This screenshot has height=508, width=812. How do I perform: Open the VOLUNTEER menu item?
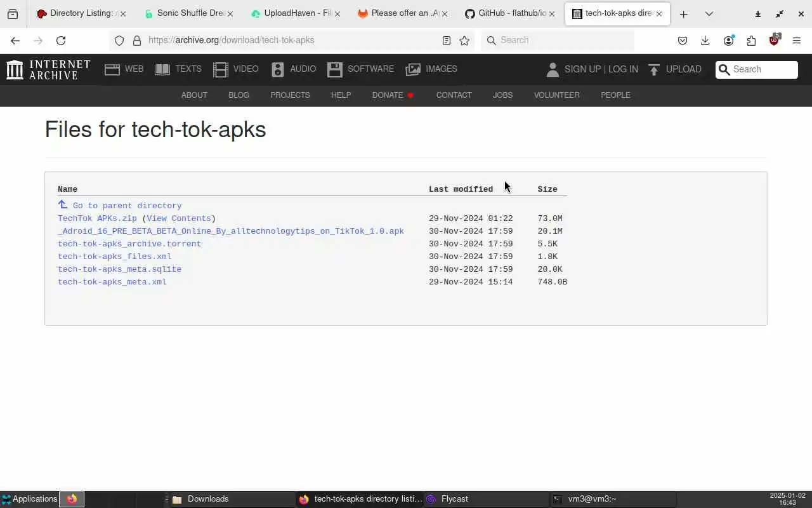556,95
